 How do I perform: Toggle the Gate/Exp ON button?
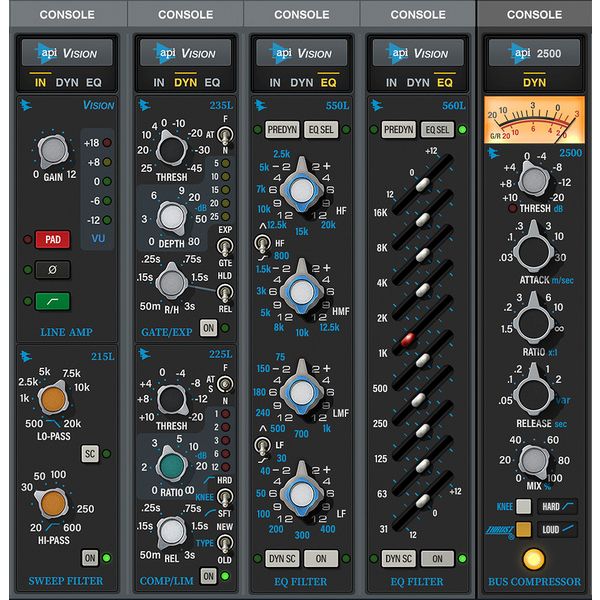pyautogui.click(x=209, y=328)
